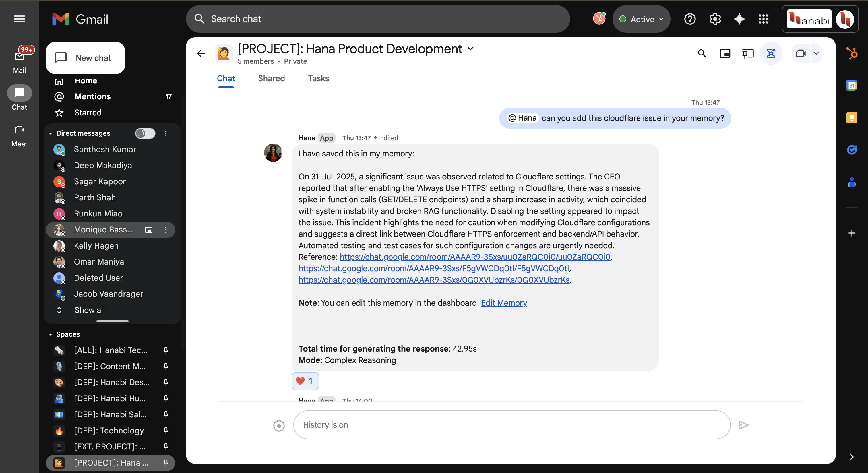Open Santhosh Kumar direct message

click(105, 149)
